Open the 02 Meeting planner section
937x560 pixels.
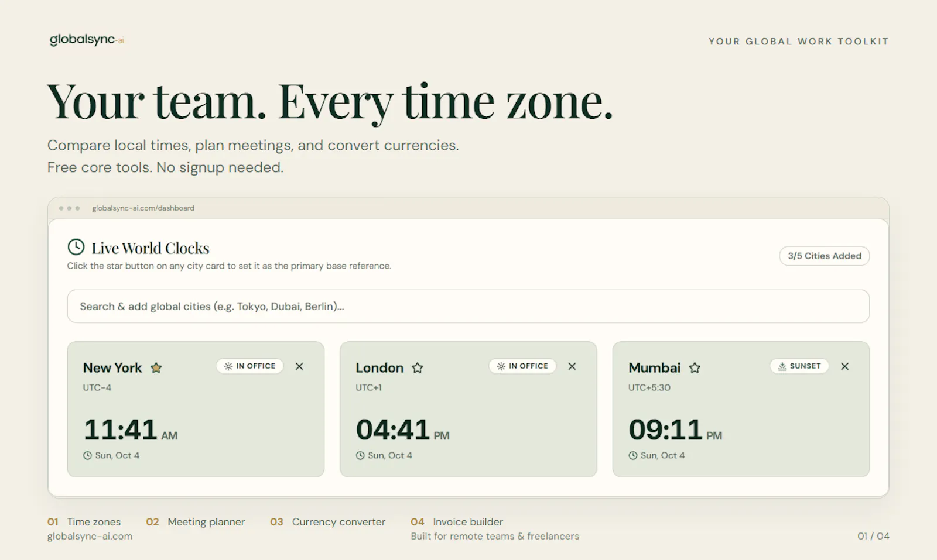(x=195, y=521)
